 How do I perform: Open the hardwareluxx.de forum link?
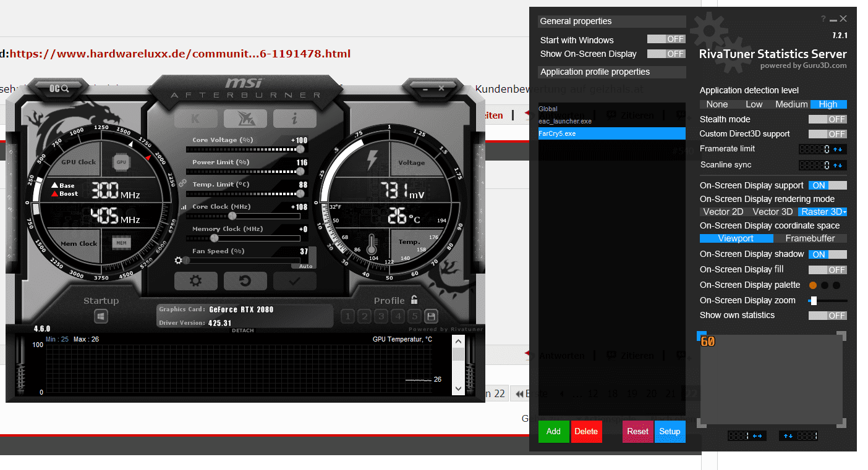180,54
